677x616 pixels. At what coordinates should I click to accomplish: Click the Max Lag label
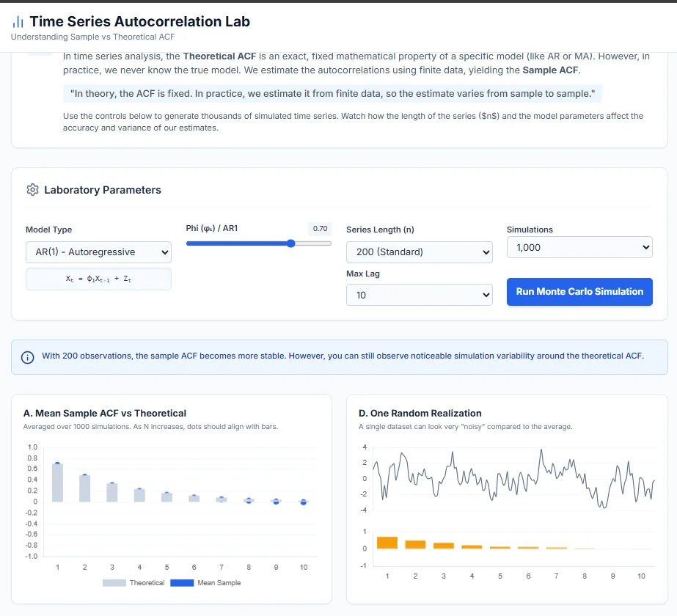pos(362,274)
